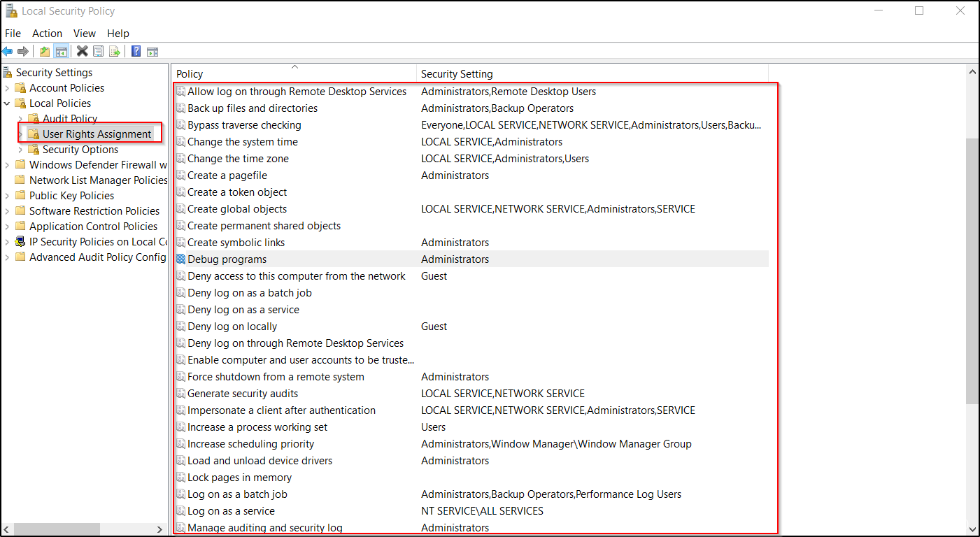Click the Delete X toolbar icon
Viewport: 980px width, 537px height.
point(82,51)
